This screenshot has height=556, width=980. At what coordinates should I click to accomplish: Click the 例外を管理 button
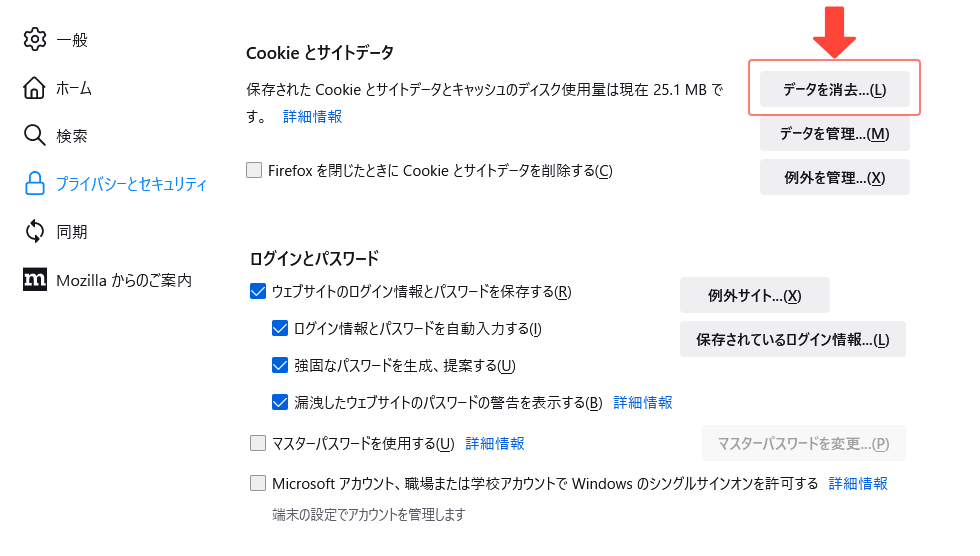[834, 177]
